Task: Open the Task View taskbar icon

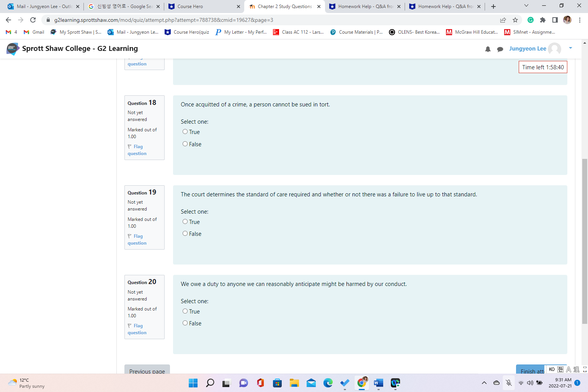Action: pos(227,383)
